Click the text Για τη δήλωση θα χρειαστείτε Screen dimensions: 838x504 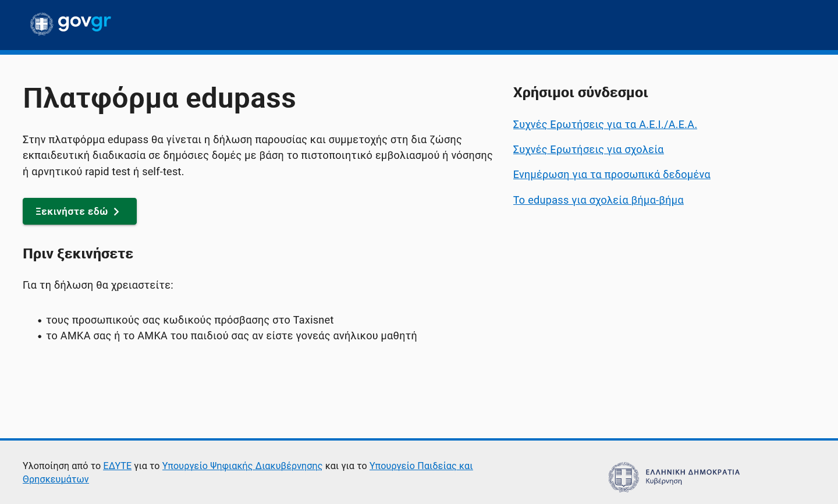[98, 285]
